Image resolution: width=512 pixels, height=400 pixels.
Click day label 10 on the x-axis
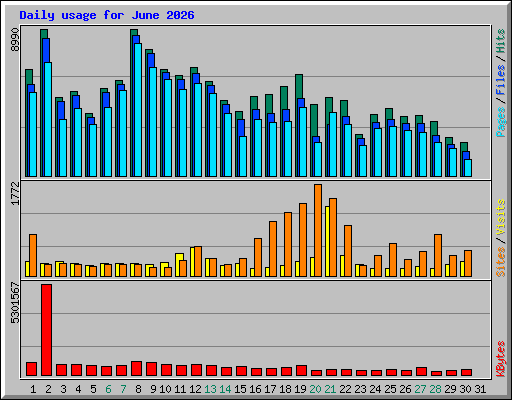tap(165, 389)
